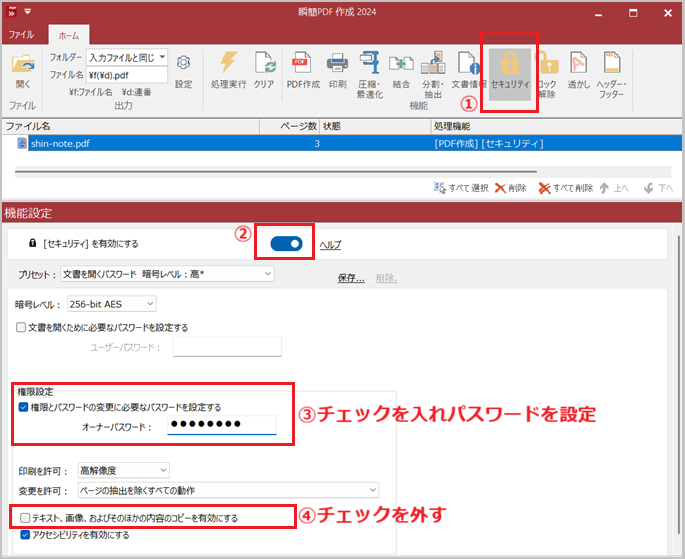Viewport: 685px width, 559px height.
Task: Click the 状態 column header
Action: [375, 126]
